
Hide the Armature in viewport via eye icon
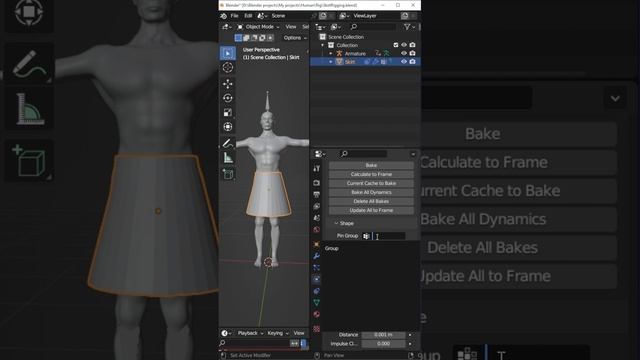click(x=404, y=53)
